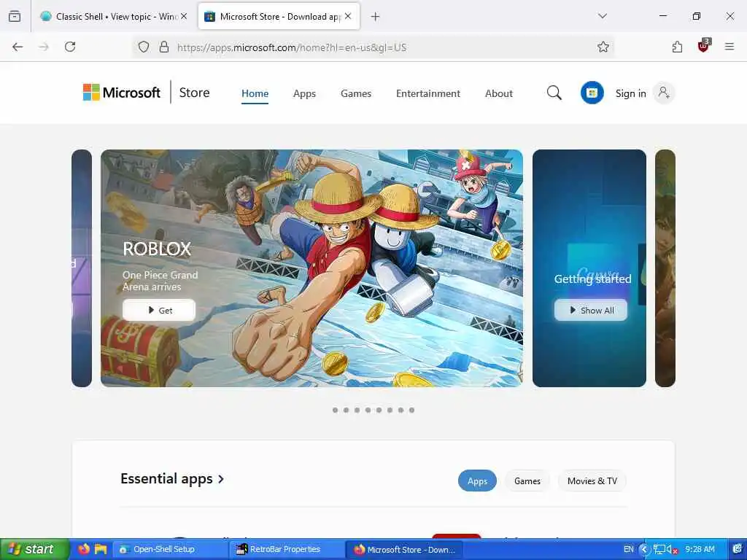Click the Sign in link
Image resolution: width=747 pixels, height=560 pixels.
(x=631, y=93)
